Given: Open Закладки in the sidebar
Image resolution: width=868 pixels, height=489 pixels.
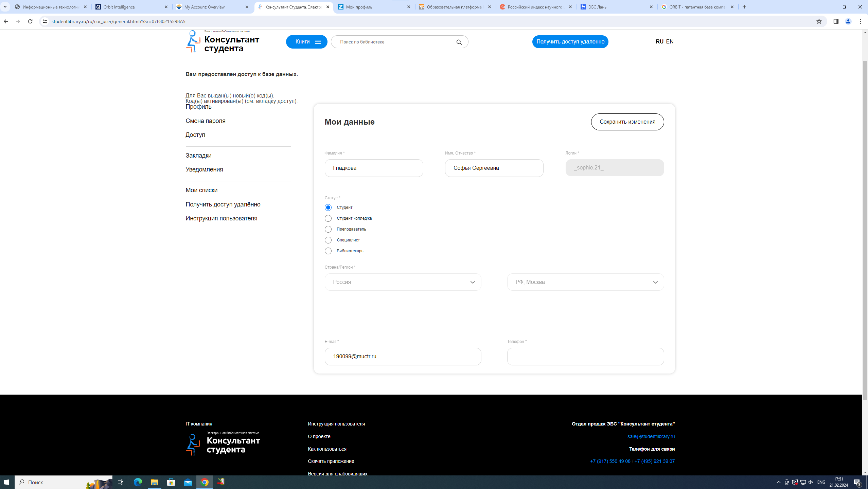Looking at the screenshot, I should point(198,156).
